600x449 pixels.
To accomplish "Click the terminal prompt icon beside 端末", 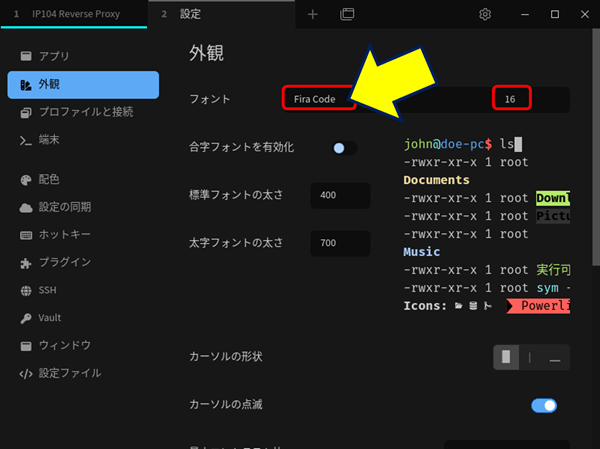I will tap(26, 141).
